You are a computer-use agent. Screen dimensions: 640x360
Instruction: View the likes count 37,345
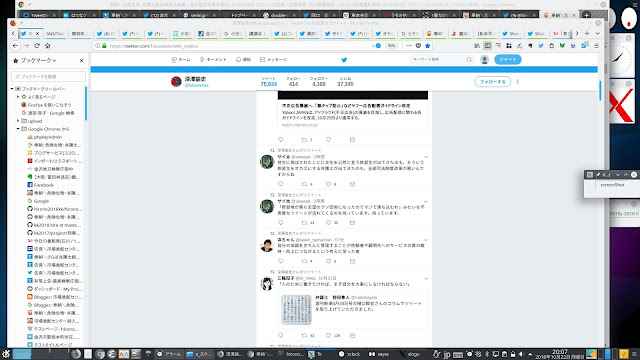click(345, 82)
